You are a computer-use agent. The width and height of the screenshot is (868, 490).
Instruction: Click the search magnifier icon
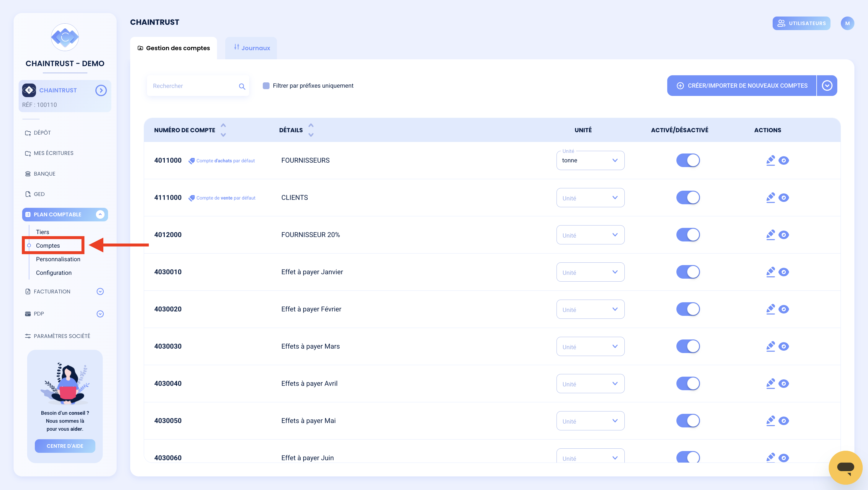(x=242, y=86)
